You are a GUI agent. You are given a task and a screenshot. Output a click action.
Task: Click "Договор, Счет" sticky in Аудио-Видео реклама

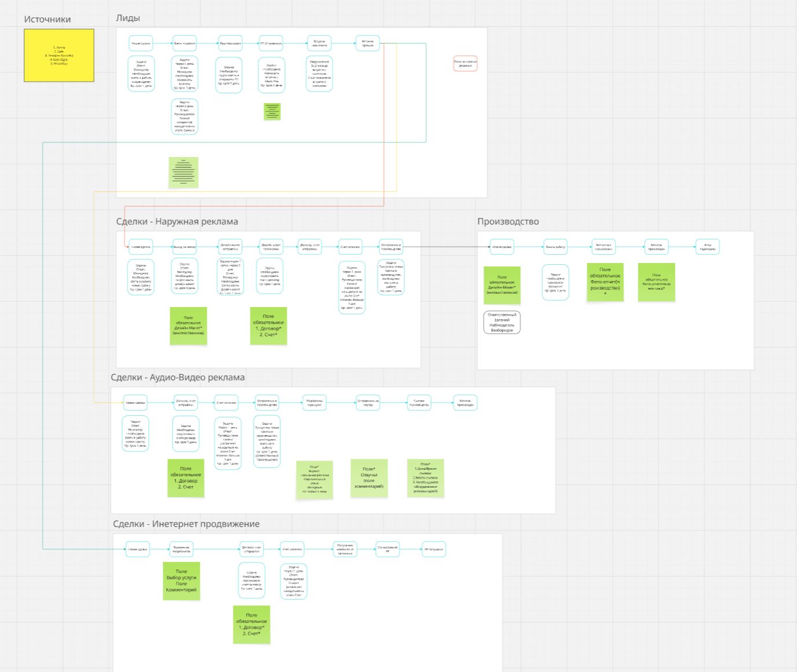[x=186, y=478]
